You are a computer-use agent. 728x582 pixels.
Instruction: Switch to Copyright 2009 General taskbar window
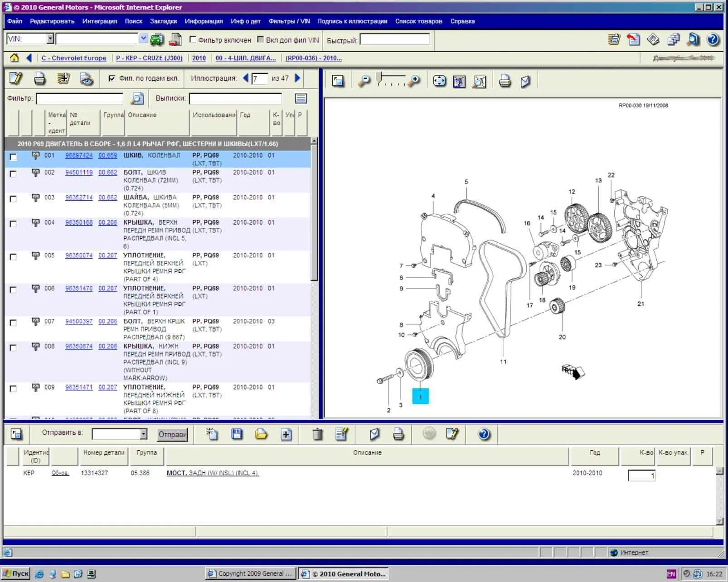pyautogui.click(x=251, y=573)
